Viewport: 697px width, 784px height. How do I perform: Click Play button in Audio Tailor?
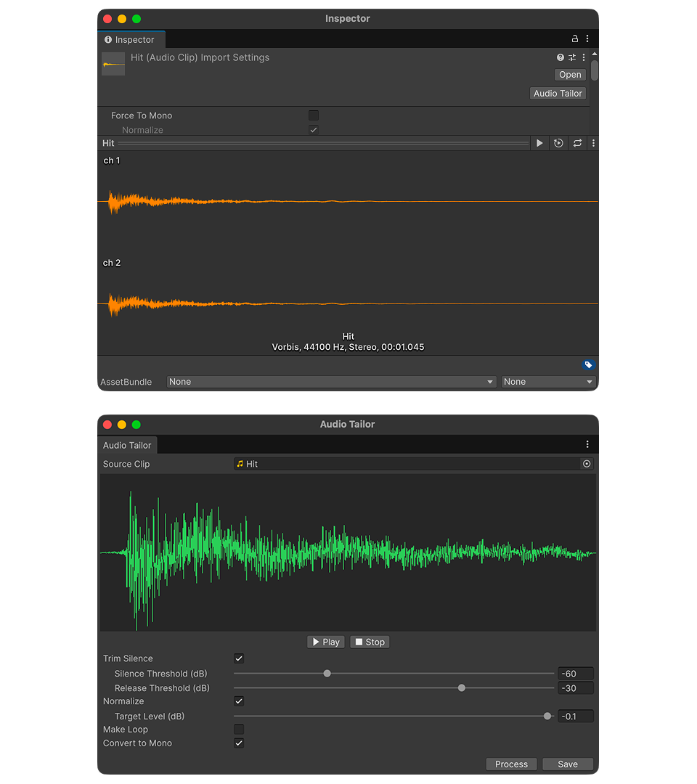tap(326, 642)
